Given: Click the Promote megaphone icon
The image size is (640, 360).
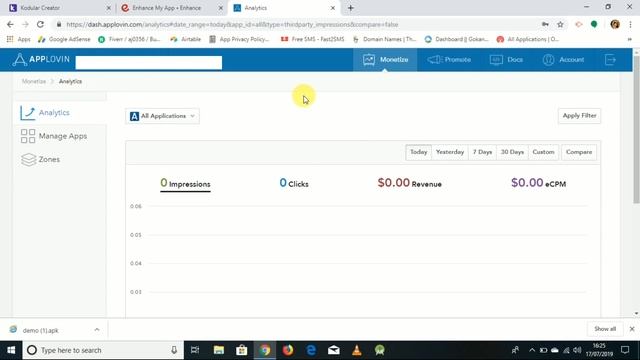Looking at the screenshot, I should click(434, 60).
